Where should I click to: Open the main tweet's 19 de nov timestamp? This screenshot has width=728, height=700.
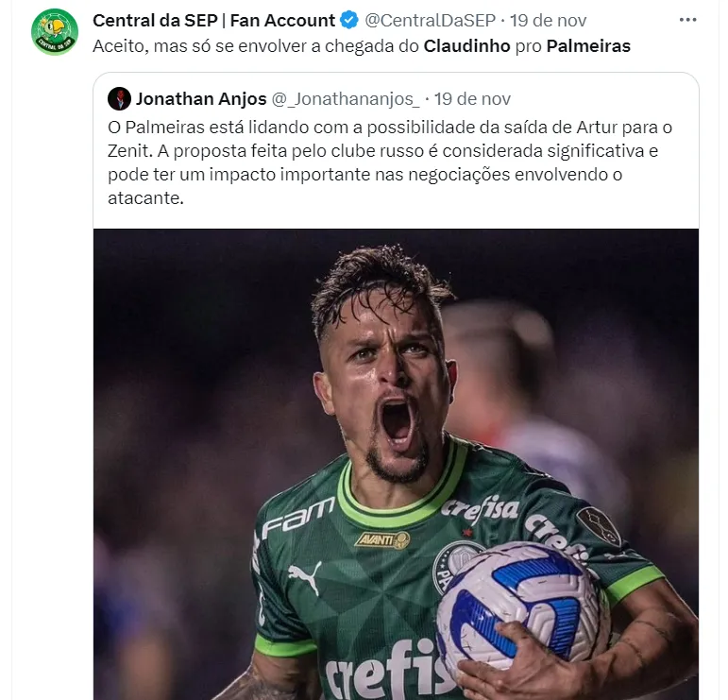tap(548, 21)
